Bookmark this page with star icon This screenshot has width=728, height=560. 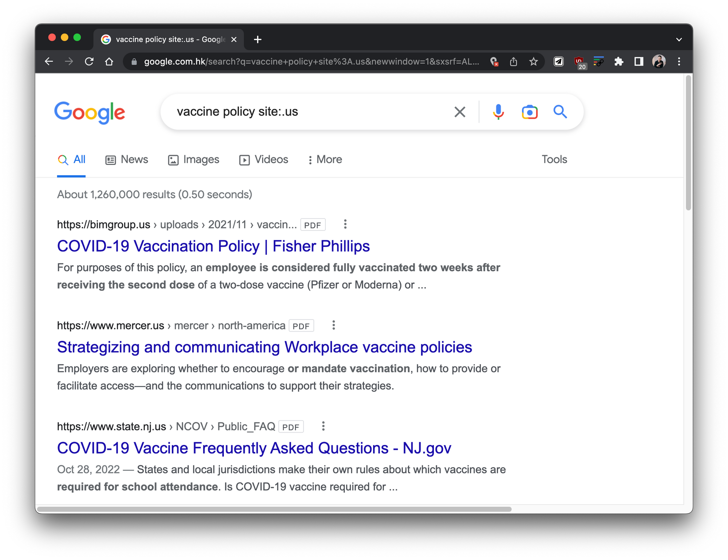(533, 62)
